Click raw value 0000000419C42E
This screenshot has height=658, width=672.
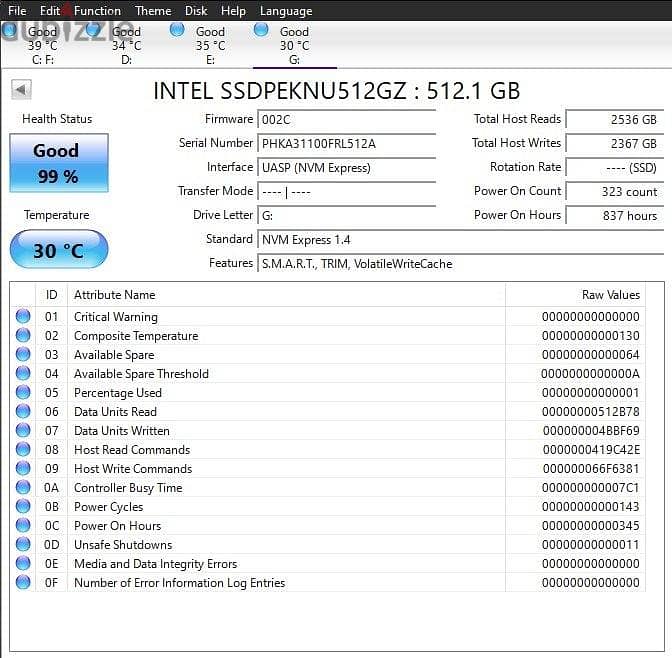pyautogui.click(x=591, y=450)
